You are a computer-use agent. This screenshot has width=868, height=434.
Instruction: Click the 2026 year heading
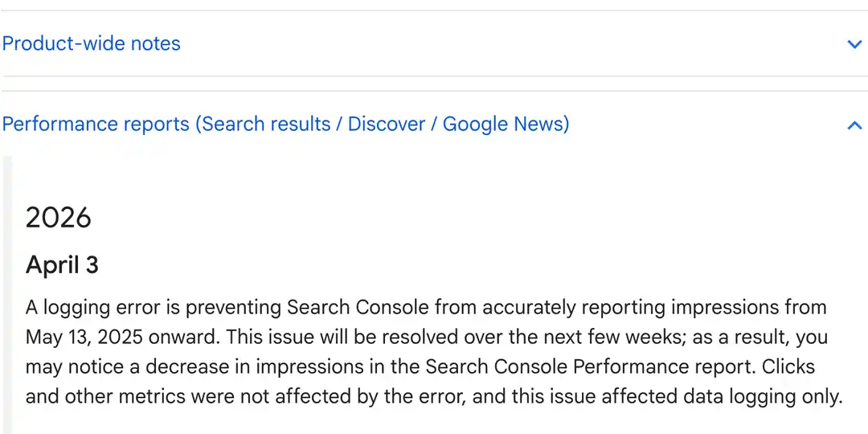pos(59,217)
